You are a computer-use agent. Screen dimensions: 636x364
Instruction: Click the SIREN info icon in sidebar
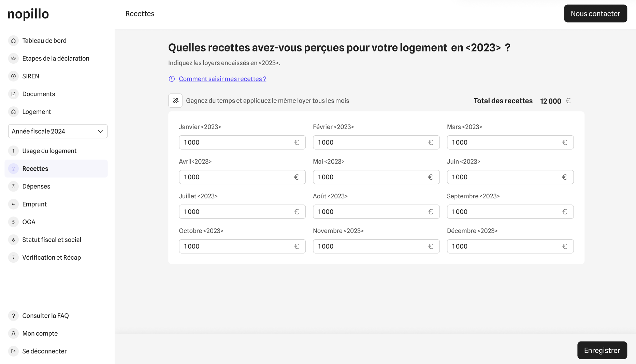13,76
